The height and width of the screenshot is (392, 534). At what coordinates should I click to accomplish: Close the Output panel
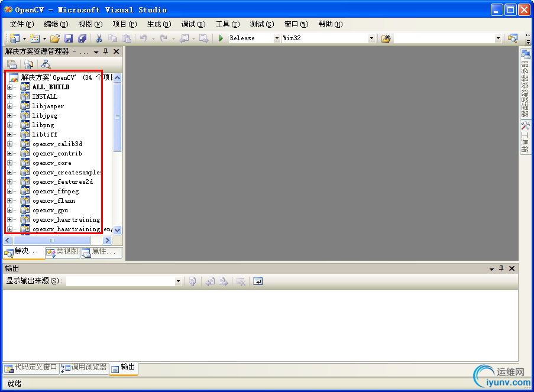(x=512, y=268)
